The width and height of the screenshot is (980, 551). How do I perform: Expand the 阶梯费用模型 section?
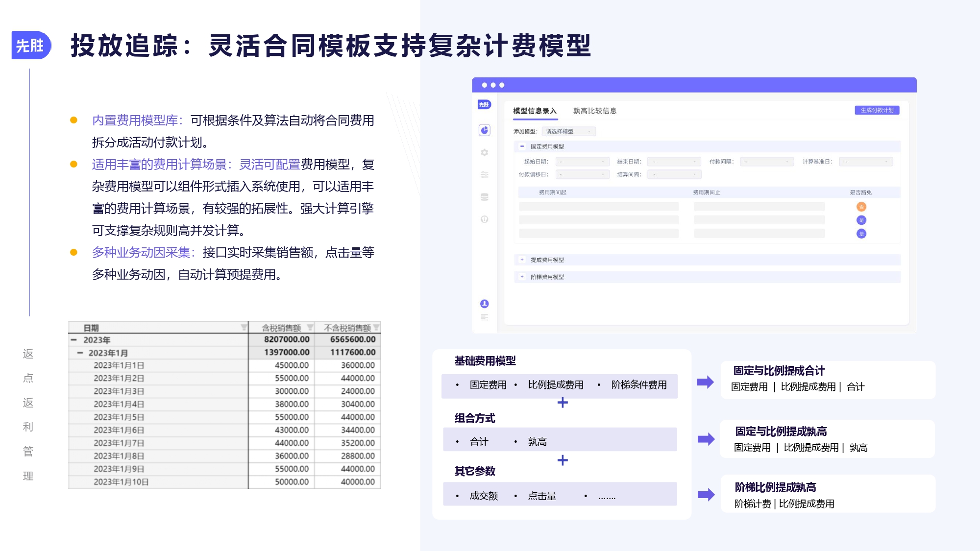[522, 277]
